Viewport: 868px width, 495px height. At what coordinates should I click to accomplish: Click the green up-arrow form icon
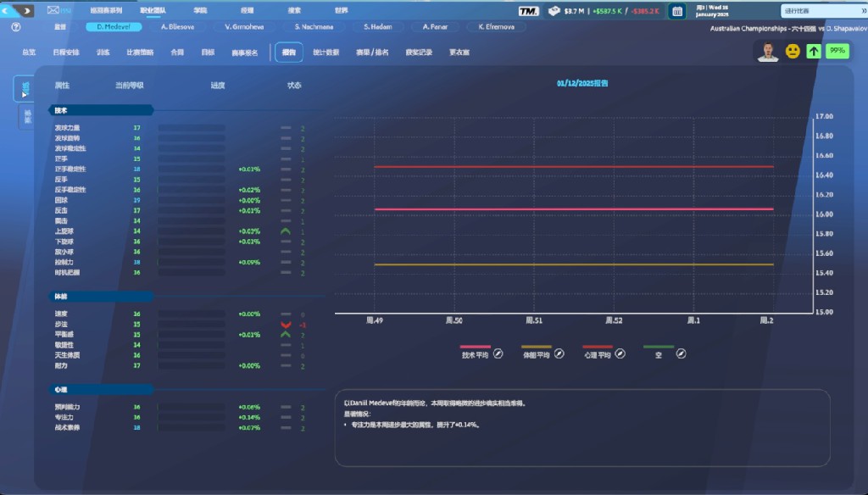[814, 52]
